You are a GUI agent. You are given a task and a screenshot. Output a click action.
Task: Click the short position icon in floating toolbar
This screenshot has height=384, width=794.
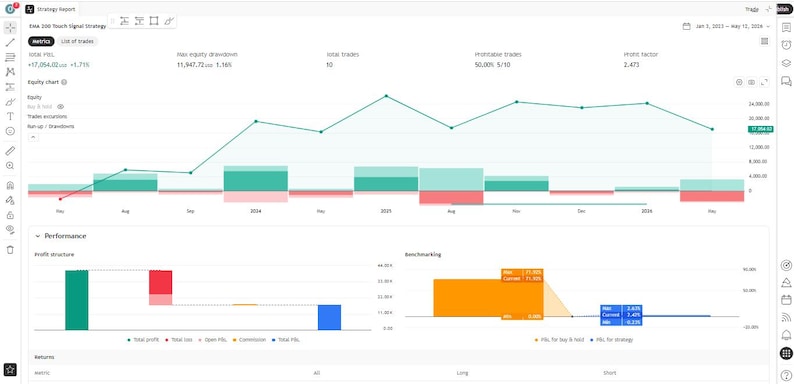pyautogui.click(x=139, y=21)
